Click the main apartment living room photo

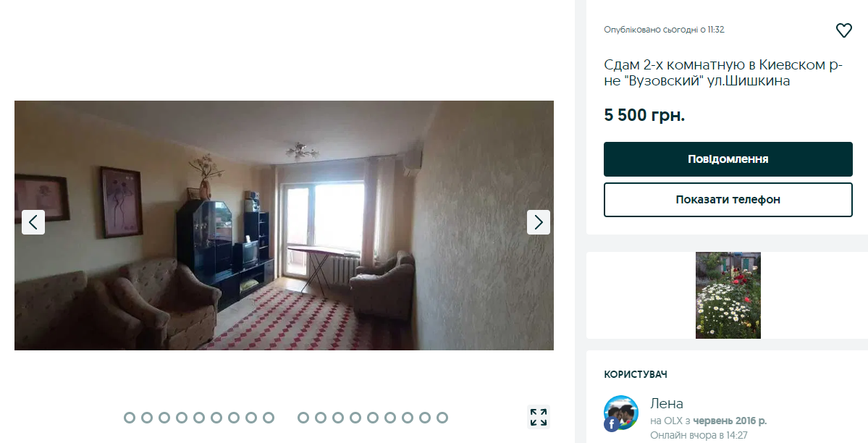(284, 225)
